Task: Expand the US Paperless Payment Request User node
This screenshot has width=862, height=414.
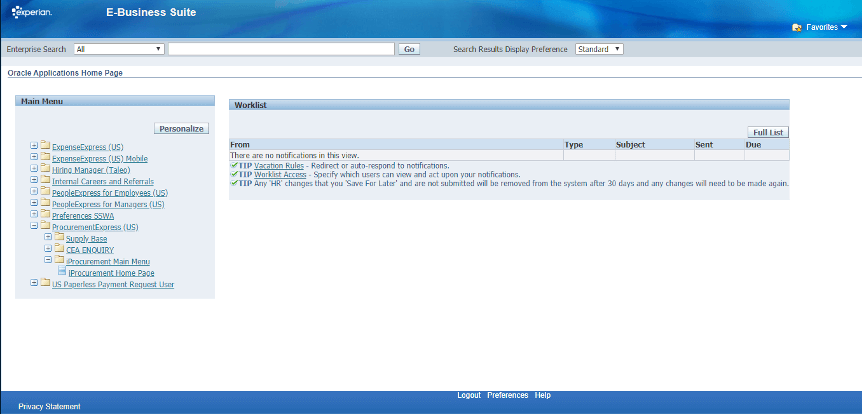Action: [34, 284]
